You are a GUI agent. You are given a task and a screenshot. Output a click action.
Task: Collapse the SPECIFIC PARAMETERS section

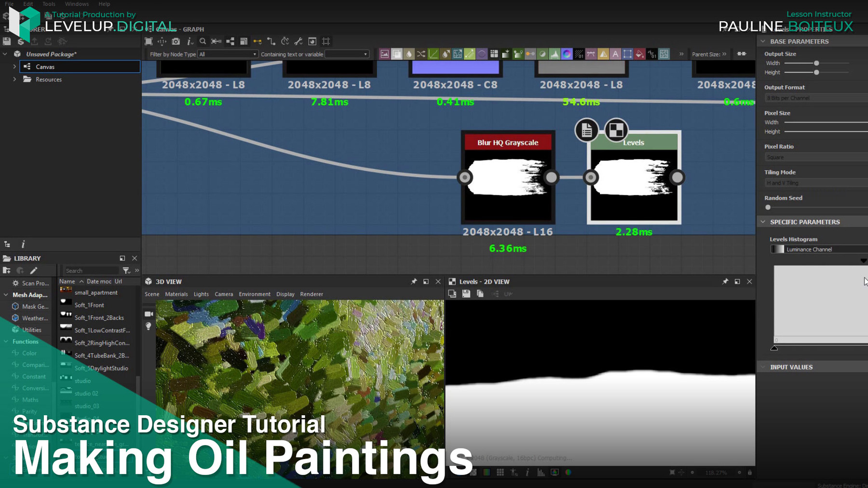762,222
